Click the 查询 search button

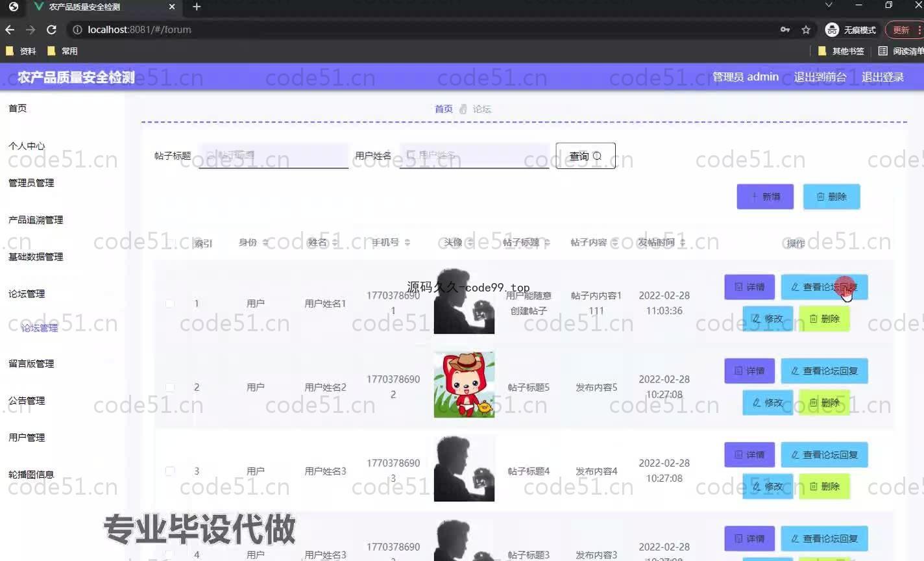pyautogui.click(x=585, y=156)
